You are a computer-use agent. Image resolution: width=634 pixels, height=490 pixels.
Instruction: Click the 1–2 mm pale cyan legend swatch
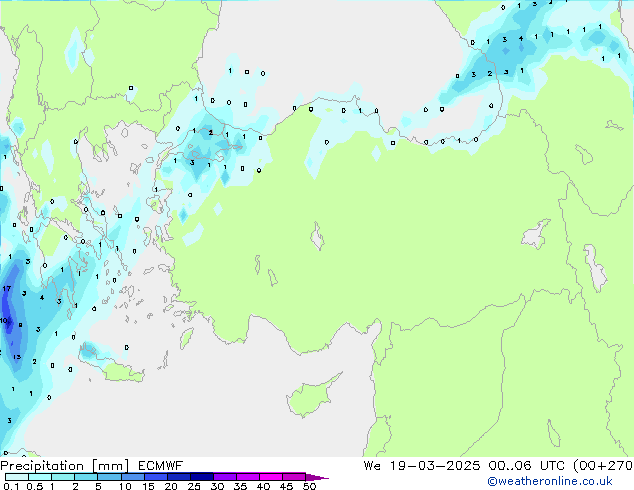pos(63,477)
